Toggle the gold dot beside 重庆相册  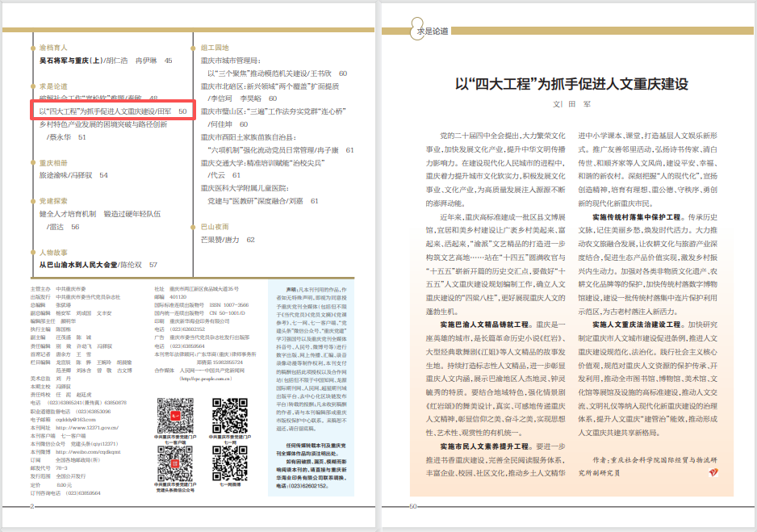(x=32, y=162)
